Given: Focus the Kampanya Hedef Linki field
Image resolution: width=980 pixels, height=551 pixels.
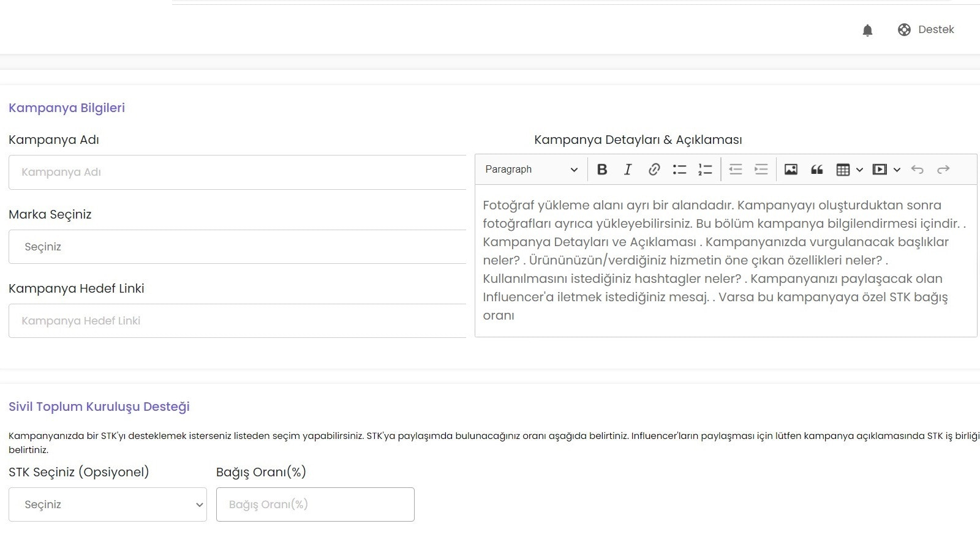Looking at the screenshot, I should [x=238, y=321].
